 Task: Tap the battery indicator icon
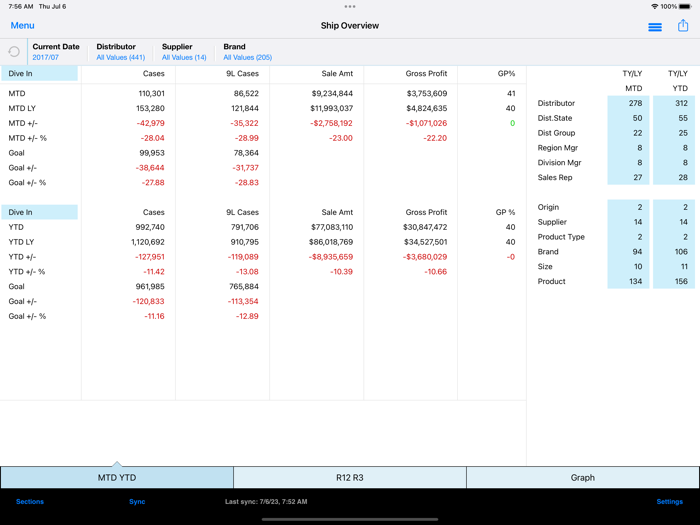[685, 7]
